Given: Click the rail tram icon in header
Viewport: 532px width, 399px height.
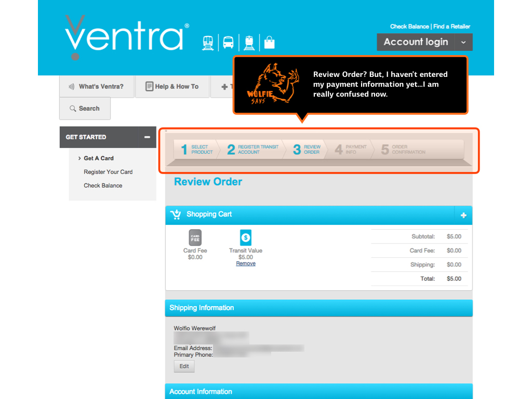Looking at the screenshot, I should pyautogui.click(x=249, y=43).
